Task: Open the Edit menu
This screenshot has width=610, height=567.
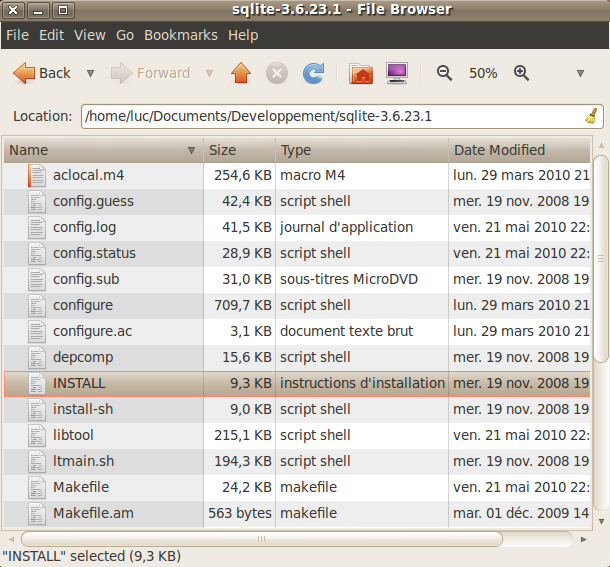Action: 51,35
